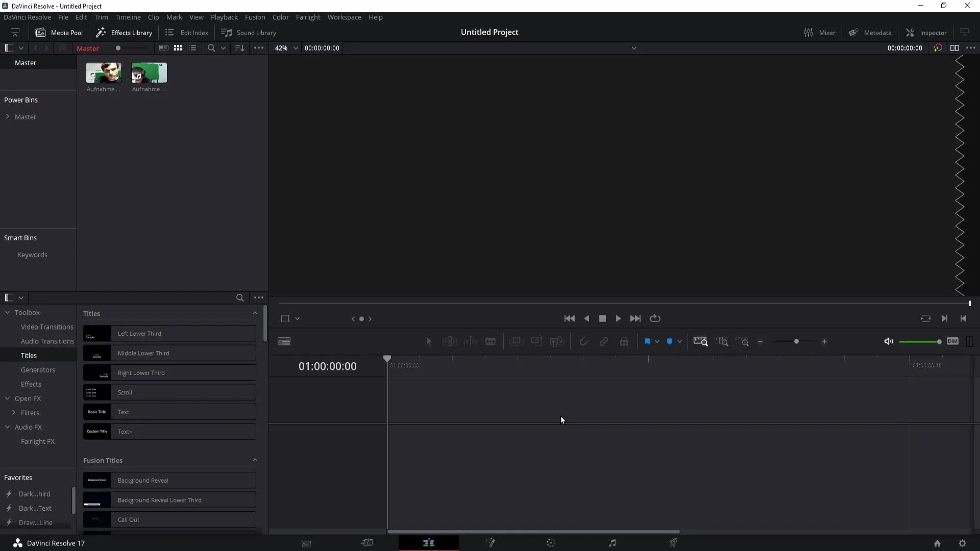
Task: Toggle the Effects Library panel
Action: [x=124, y=32]
